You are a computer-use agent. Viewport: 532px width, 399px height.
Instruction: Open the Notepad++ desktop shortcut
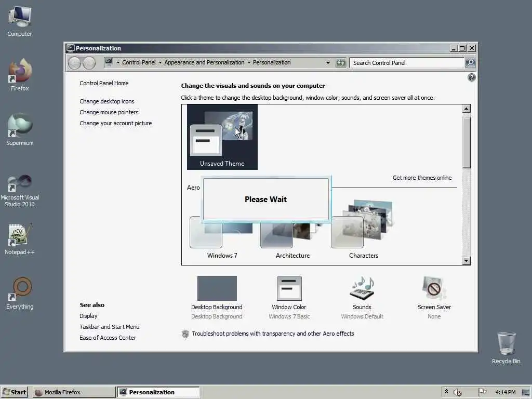tap(20, 239)
